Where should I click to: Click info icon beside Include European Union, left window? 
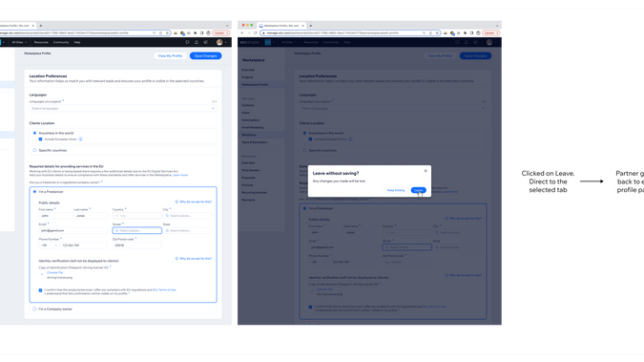point(80,139)
